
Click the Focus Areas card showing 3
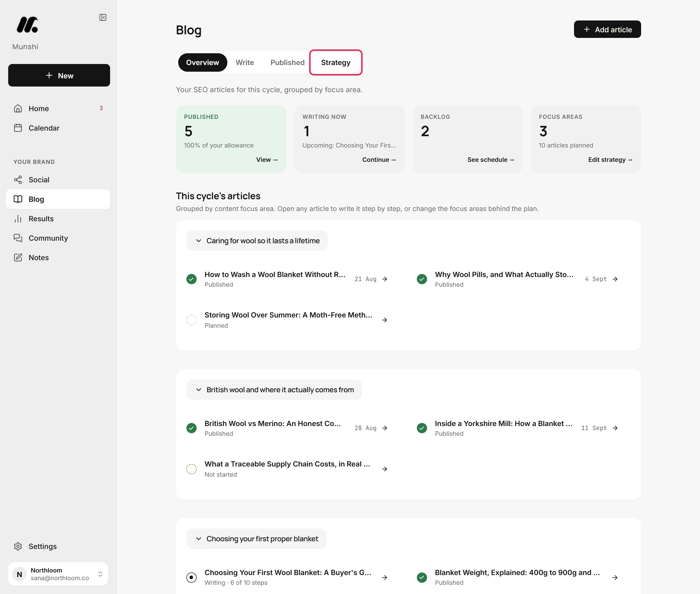586,139
